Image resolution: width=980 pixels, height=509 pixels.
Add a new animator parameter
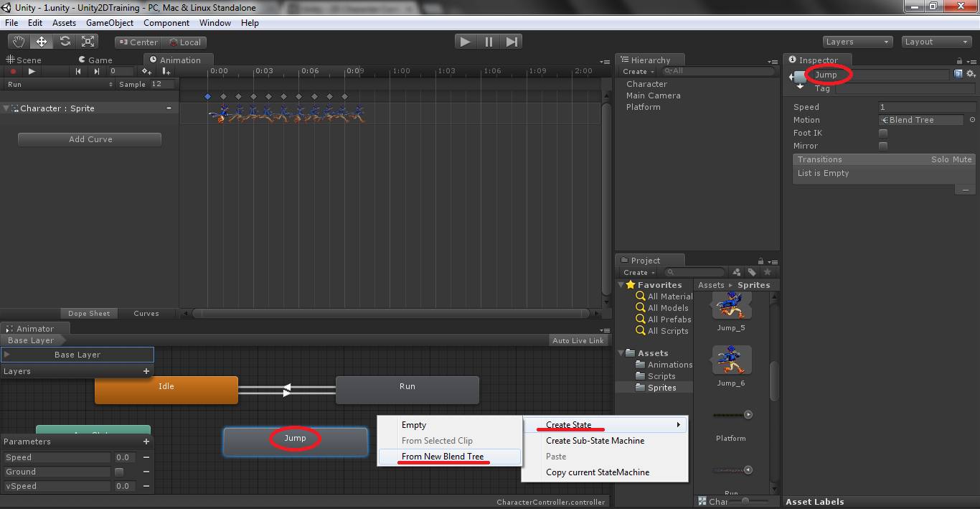click(146, 442)
